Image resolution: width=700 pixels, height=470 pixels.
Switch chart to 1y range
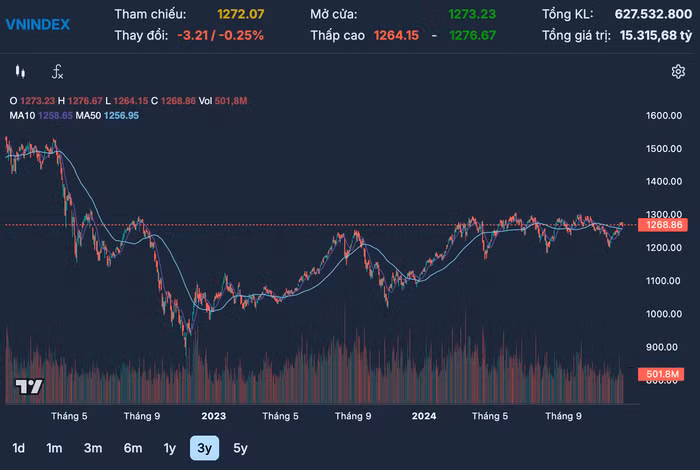pos(169,448)
